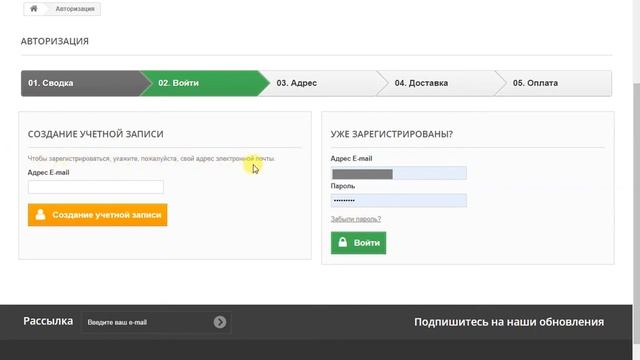
Task: Click the СОЗДАНИЕ УЧЕТНОЙ ЗАПИСИ heading
Action: [x=96, y=134]
